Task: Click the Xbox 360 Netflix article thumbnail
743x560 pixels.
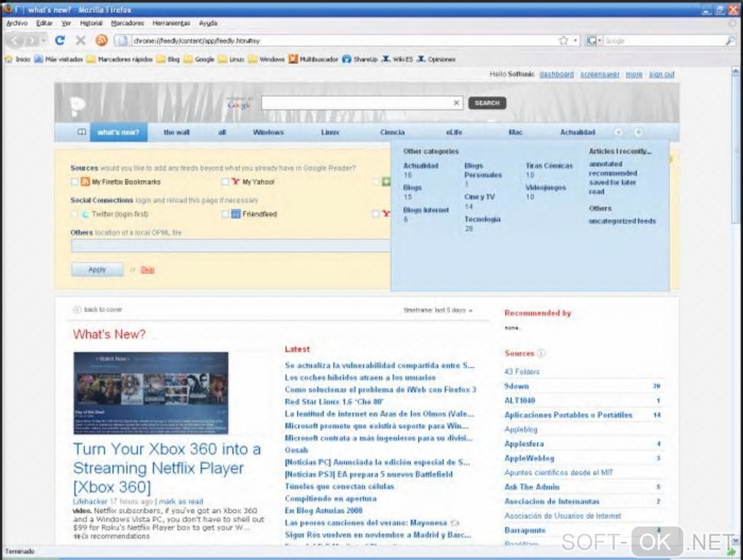Action: [151, 393]
